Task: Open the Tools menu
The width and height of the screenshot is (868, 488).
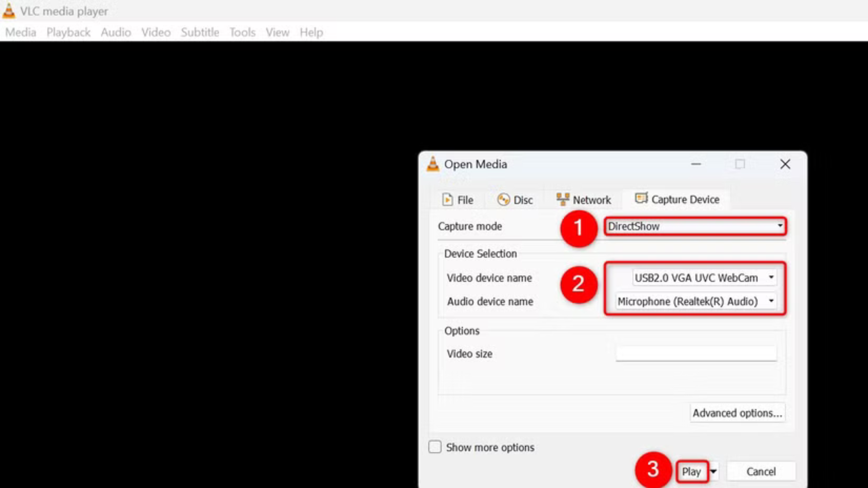Action: (242, 32)
